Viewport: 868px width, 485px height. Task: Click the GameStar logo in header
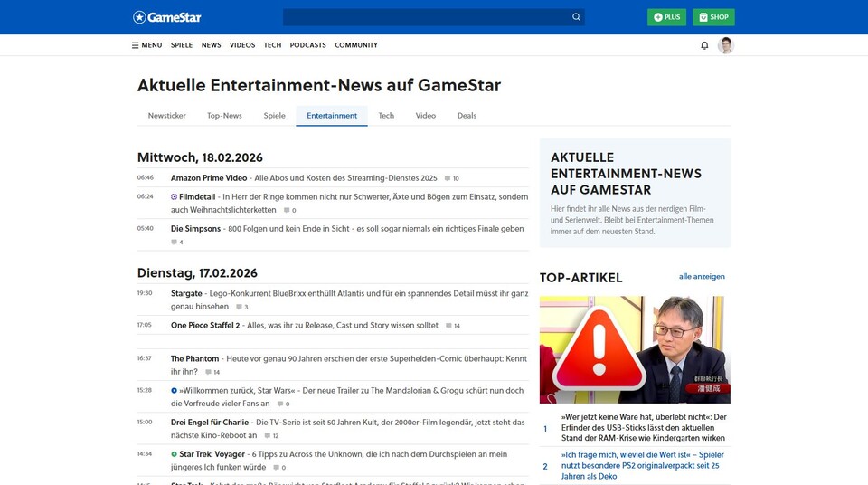click(166, 17)
